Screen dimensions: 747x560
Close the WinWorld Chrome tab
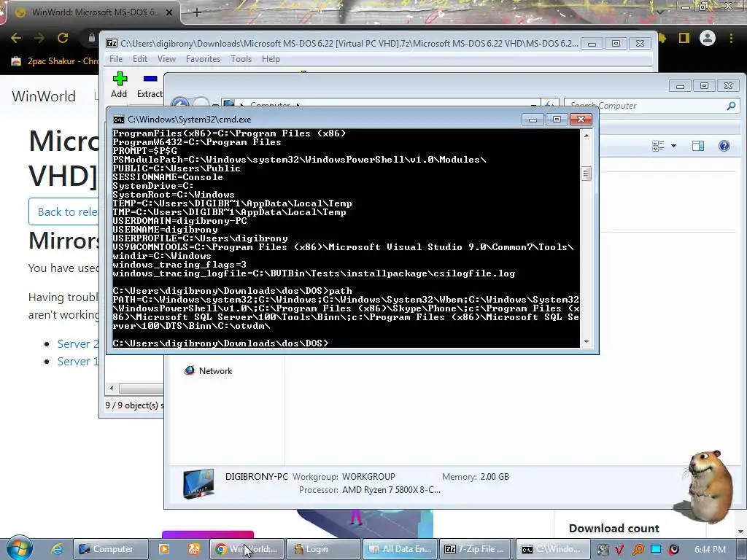pos(169,12)
